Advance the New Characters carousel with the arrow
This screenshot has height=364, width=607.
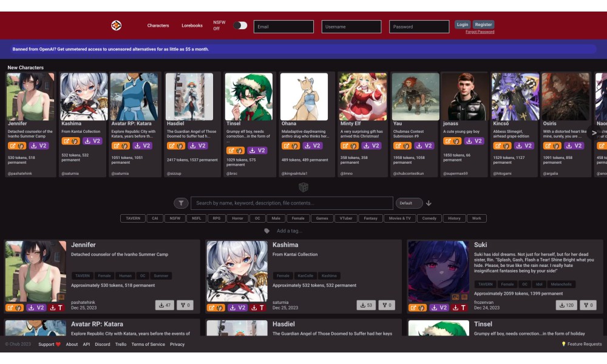click(594, 133)
